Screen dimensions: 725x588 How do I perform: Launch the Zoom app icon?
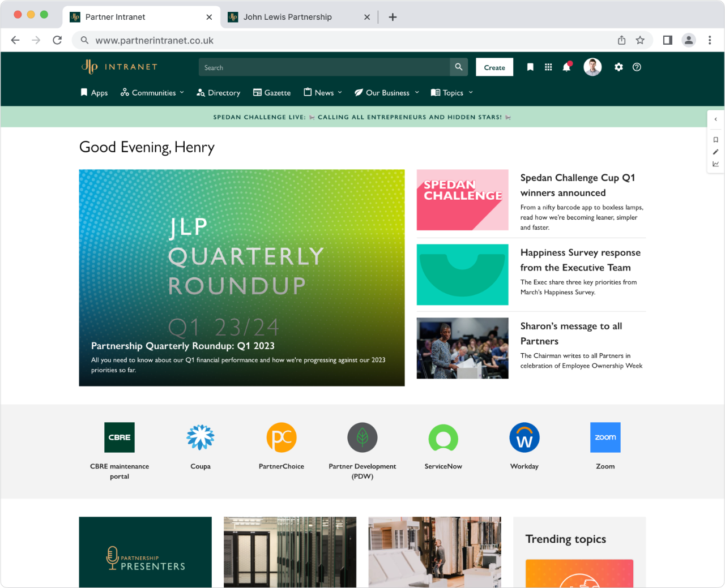[x=605, y=437]
